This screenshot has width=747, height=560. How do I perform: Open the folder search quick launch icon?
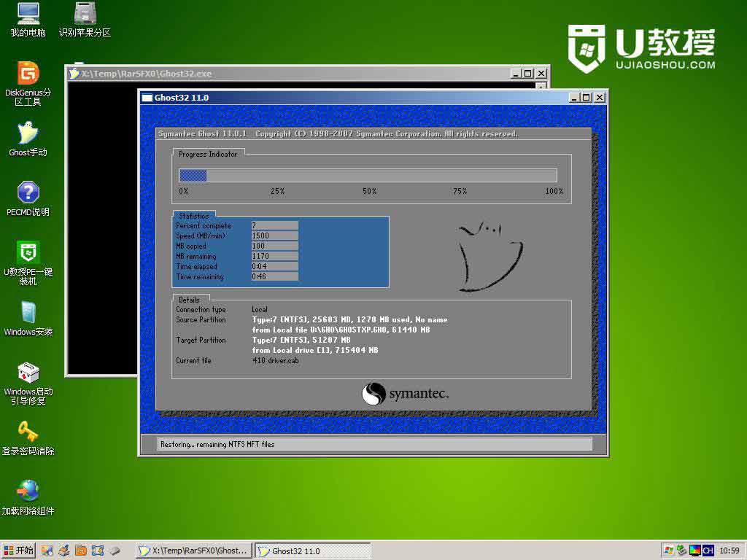point(80,551)
